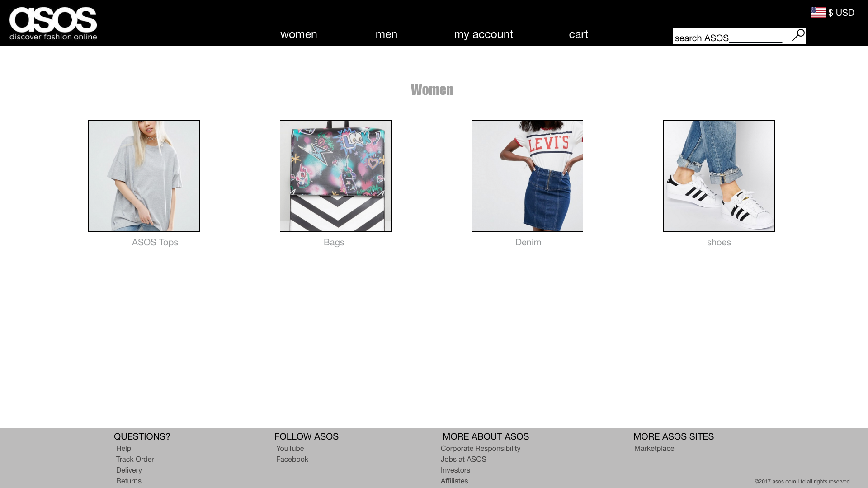This screenshot has width=868, height=488.
Task: Click the Denim category label
Action: pyautogui.click(x=528, y=243)
